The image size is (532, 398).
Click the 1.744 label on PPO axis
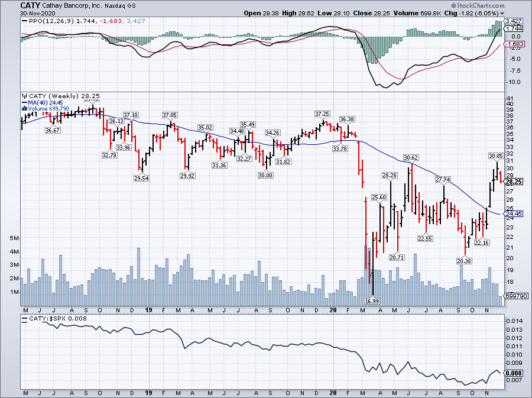tap(514, 29)
